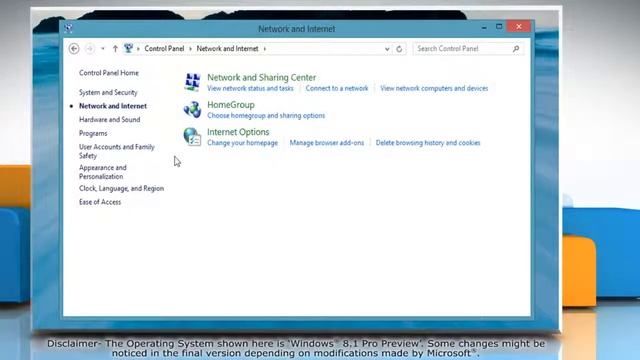Open View network status and tasks
The width and height of the screenshot is (640, 360).
pyautogui.click(x=250, y=88)
